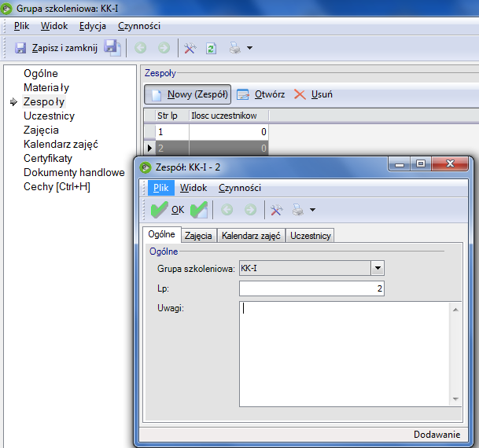479x448 pixels.
Task: Click the application icon in Grupa szkoleniowa title bar
Action: [x=6, y=8]
